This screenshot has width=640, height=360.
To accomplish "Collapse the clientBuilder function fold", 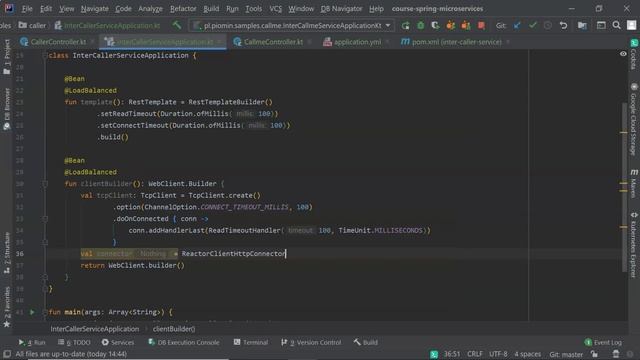I will pos(45,184).
